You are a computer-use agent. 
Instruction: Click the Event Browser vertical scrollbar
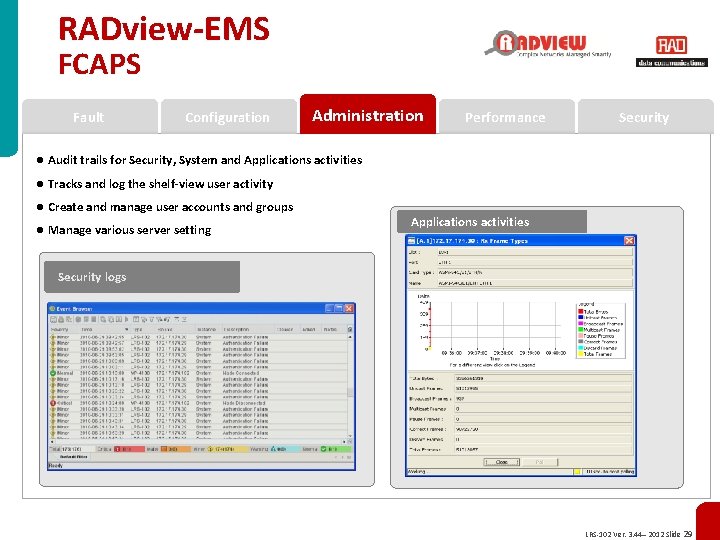(x=350, y=386)
